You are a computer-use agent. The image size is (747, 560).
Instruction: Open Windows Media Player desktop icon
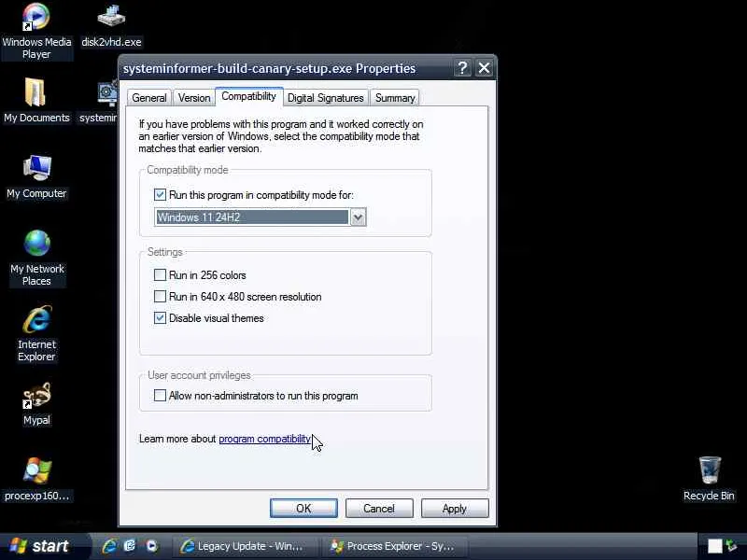pos(36,31)
